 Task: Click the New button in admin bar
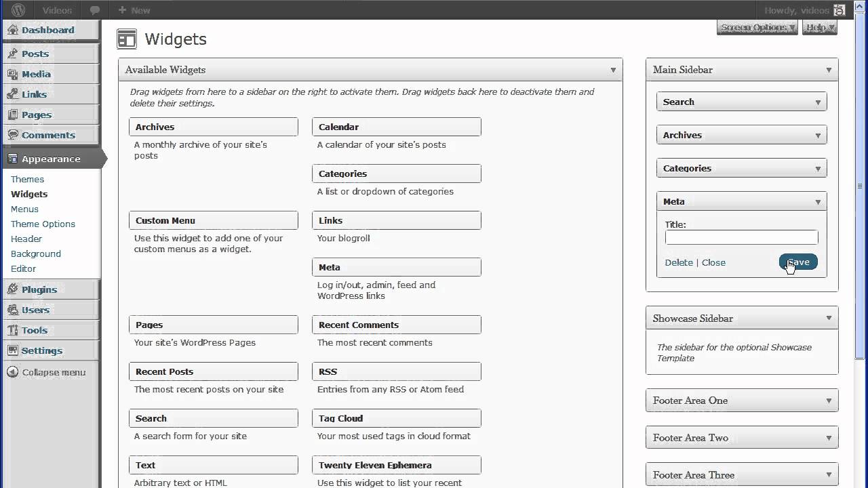pos(134,10)
